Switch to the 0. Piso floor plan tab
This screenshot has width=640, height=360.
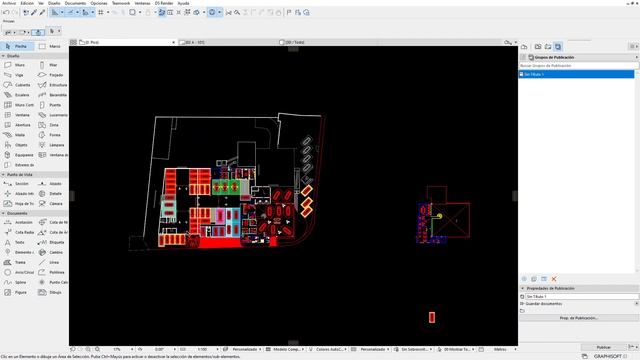click(x=127, y=42)
